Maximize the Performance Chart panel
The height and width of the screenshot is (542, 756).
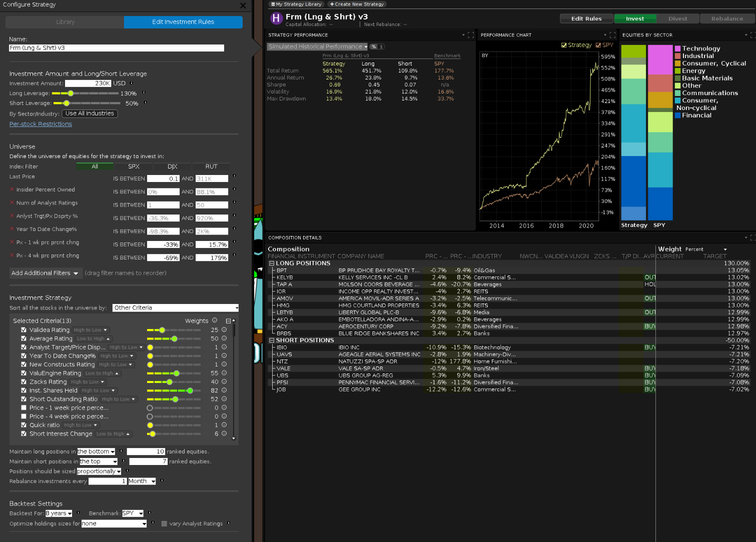[612, 35]
